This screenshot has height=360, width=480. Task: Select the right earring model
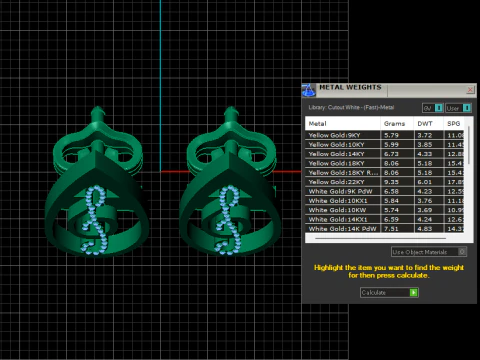pyautogui.click(x=230, y=182)
